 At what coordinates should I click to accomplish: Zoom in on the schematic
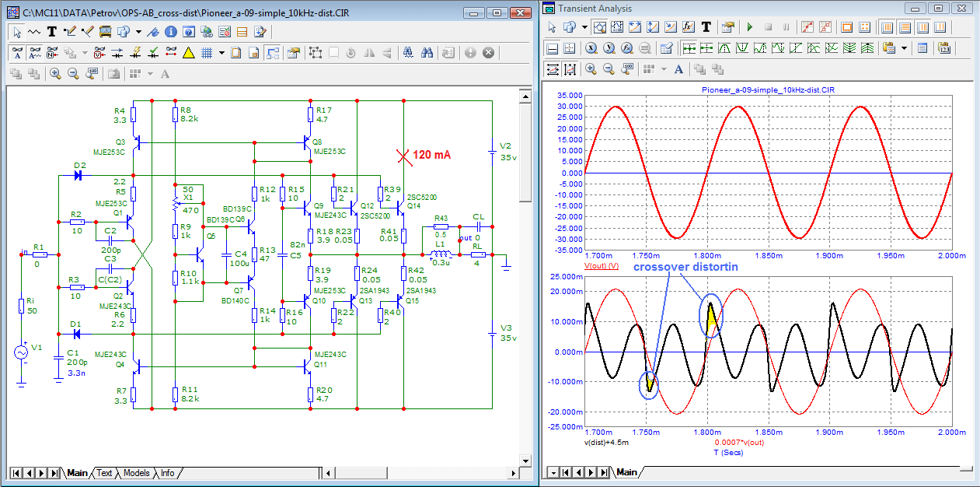(55, 74)
